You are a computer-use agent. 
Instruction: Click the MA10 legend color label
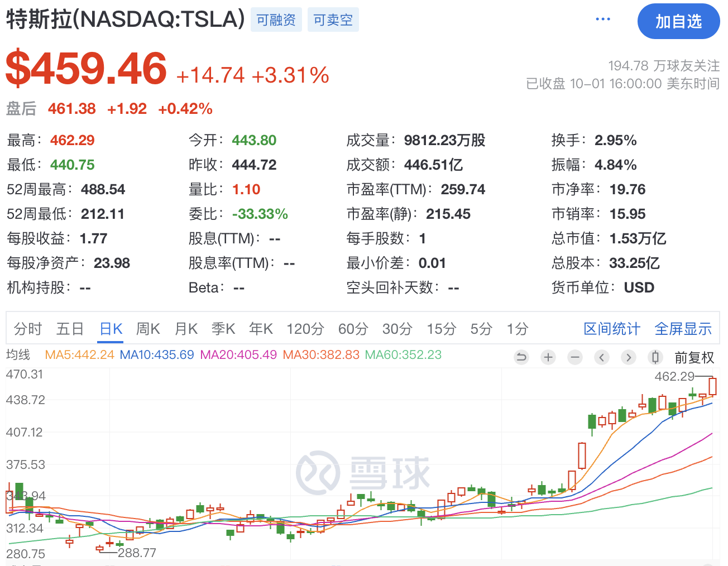(157, 355)
